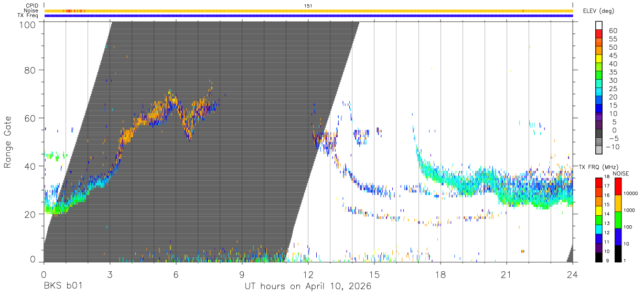This screenshot has width=644, height=297.
Task: Click hour 24 on the UT time axis
Action: [x=573, y=274]
